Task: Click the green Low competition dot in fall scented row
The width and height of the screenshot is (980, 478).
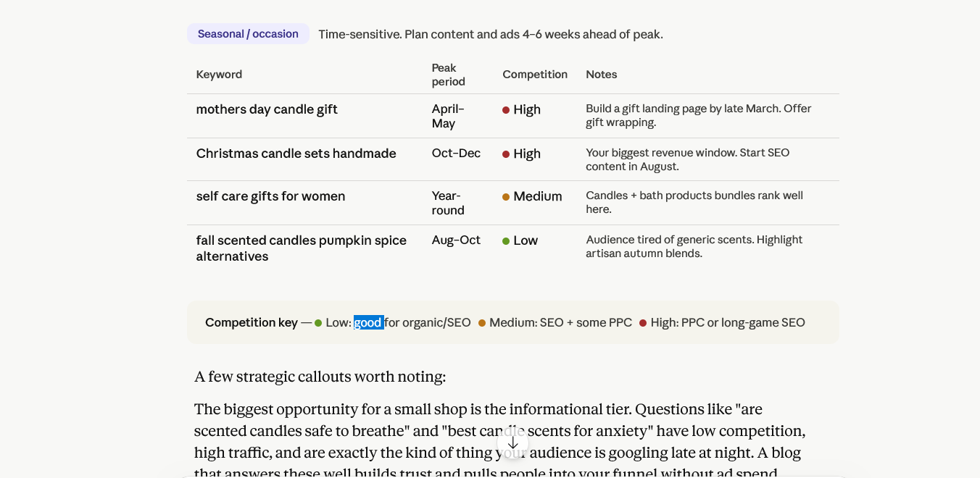Action: 506,241
